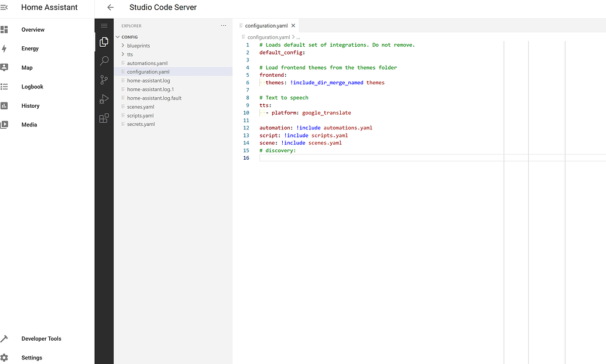Open the automations.yaml file
This screenshot has width=606, height=364.
(147, 63)
